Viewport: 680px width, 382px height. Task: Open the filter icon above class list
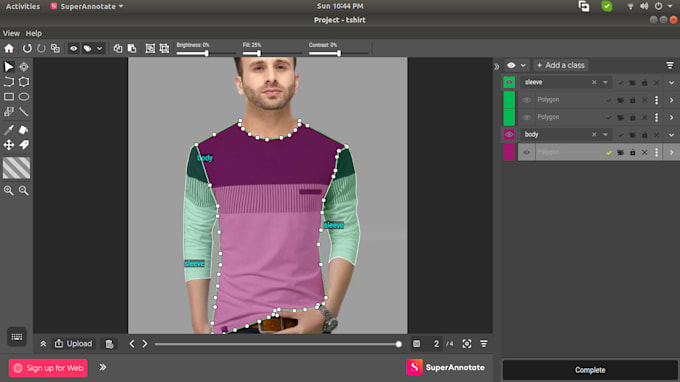pyautogui.click(x=670, y=65)
